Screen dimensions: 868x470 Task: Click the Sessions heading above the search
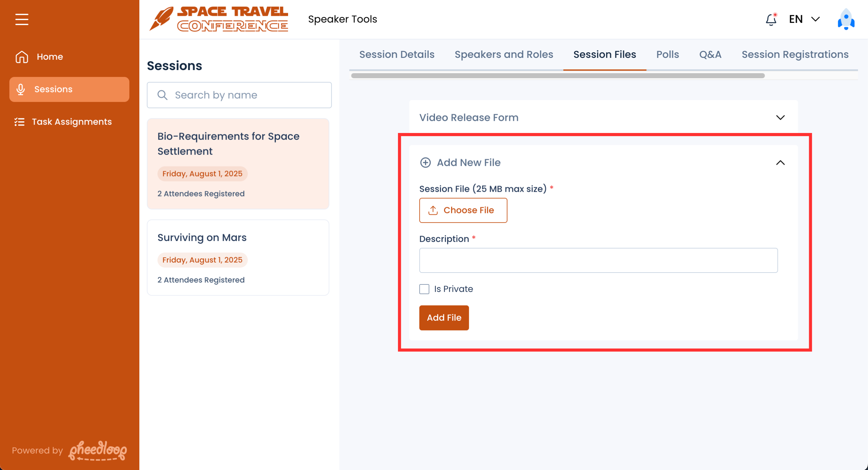coord(174,66)
